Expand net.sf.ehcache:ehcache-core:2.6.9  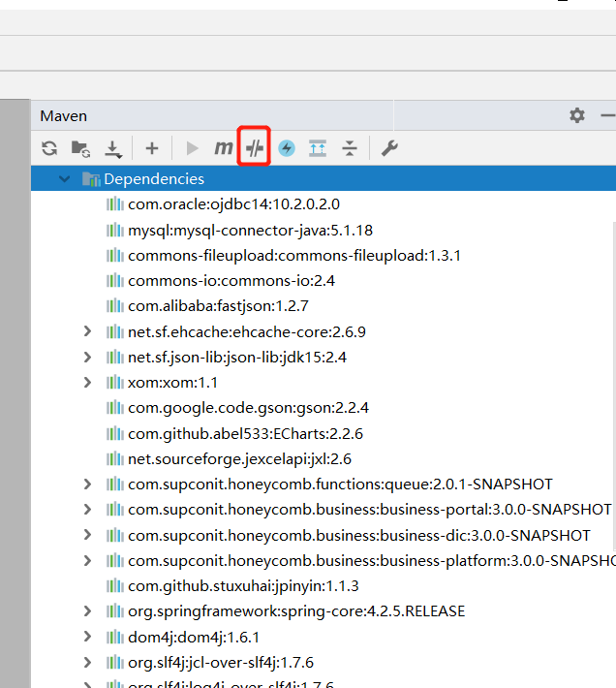pos(87,331)
